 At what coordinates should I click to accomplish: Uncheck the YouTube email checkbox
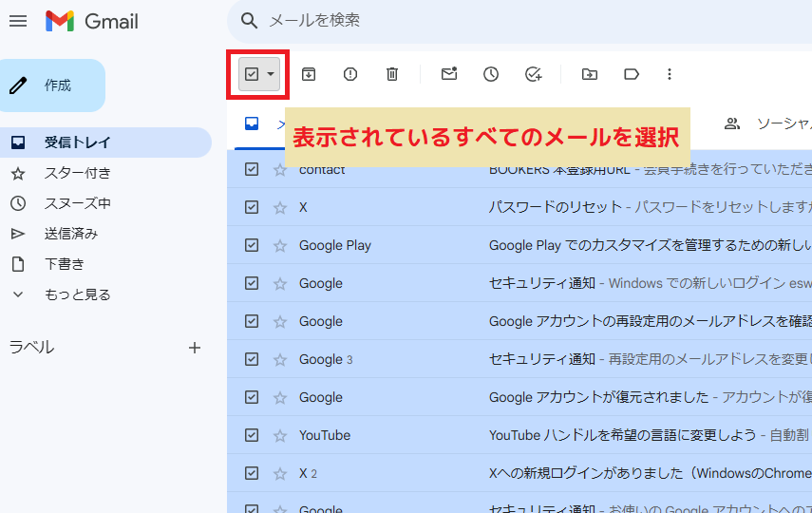pyautogui.click(x=252, y=435)
